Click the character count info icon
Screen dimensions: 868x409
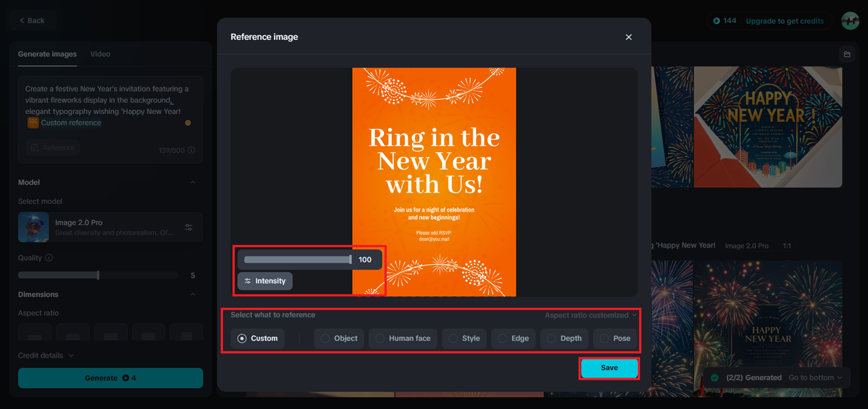[x=191, y=150]
